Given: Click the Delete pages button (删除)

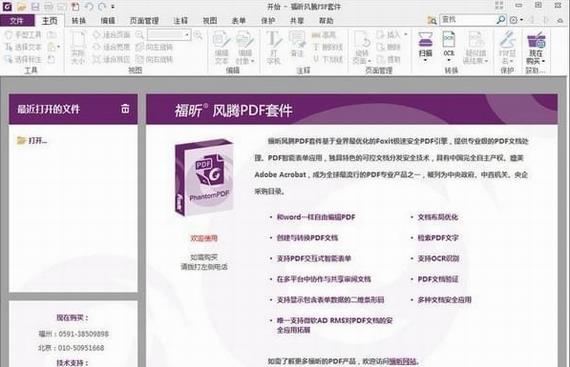Looking at the screenshot, I should 388,47.
